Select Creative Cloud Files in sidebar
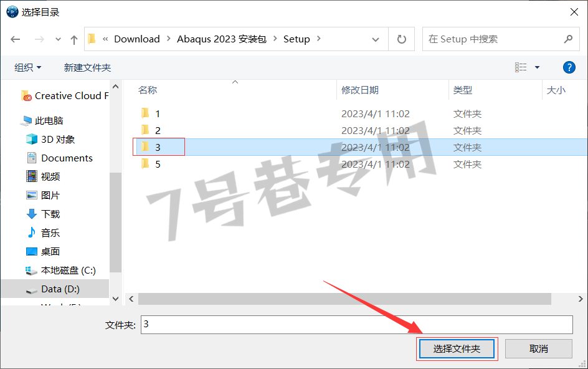Screen dimensions: 588x369 [x=65, y=96]
